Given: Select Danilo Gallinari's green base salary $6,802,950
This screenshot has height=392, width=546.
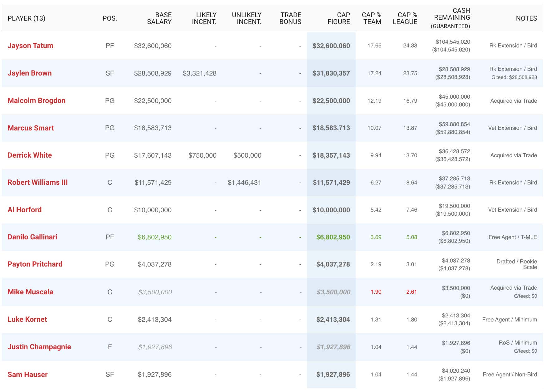Looking at the screenshot, I should pos(155,237).
